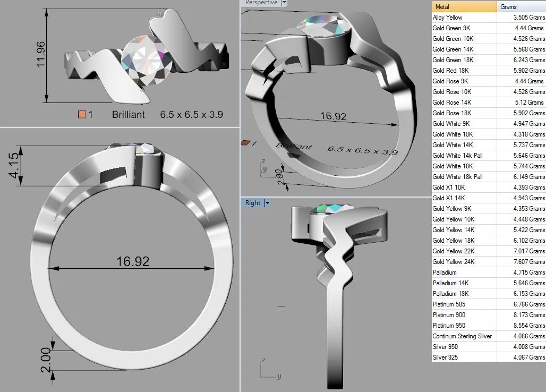
Task: Click the 8.554 Grams weight value
Action: pyautogui.click(x=530, y=325)
